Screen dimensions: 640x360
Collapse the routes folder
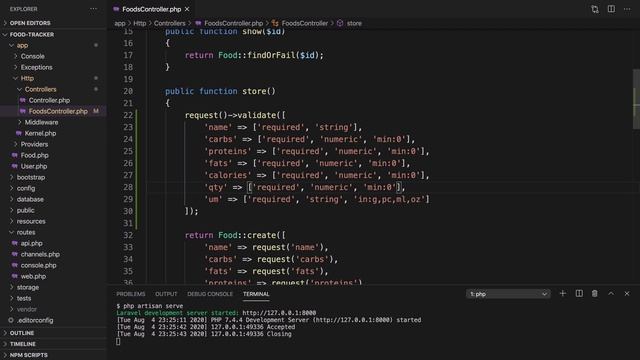click(26, 233)
